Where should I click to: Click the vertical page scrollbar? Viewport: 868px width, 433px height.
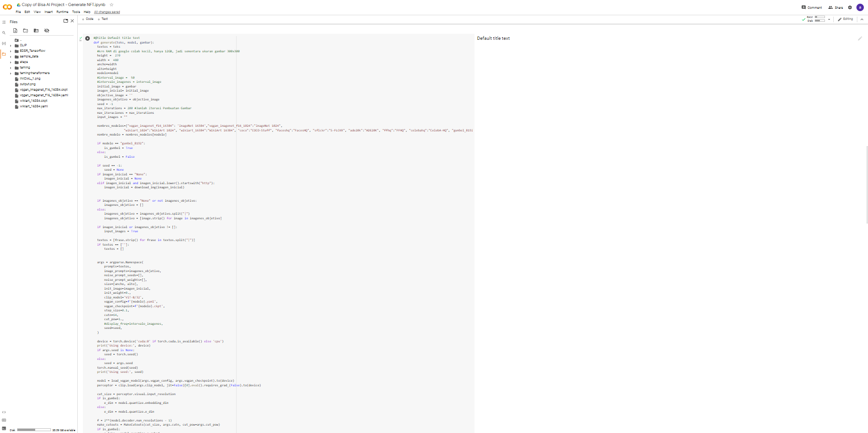coord(867,185)
